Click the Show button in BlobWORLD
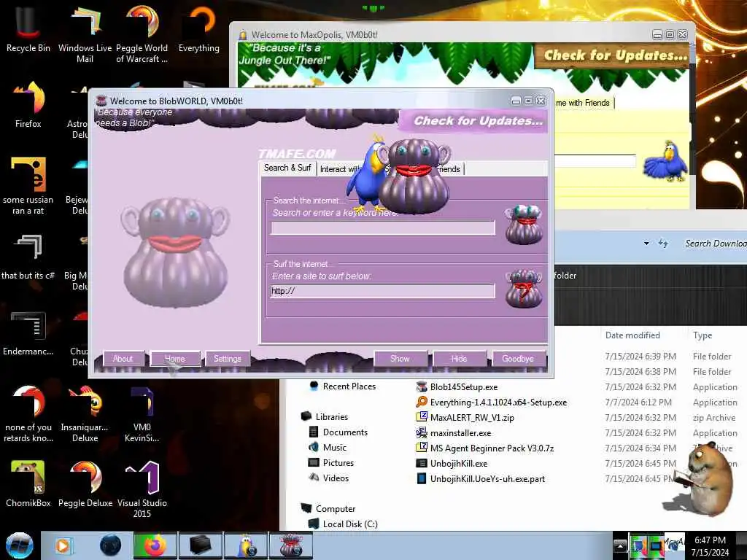The width and height of the screenshot is (747, 560). pos(400,359)
